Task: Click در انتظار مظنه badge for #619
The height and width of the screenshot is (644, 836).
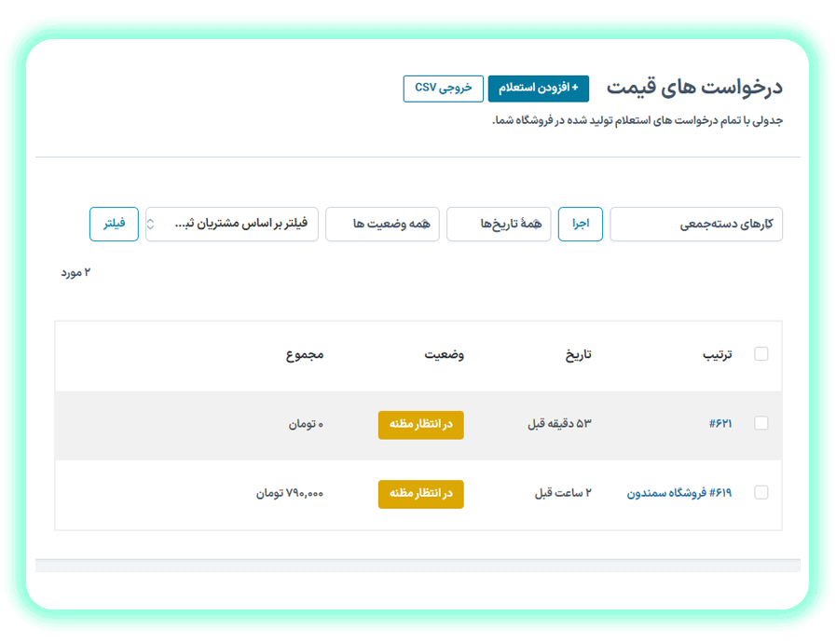Action: (421, 494)
